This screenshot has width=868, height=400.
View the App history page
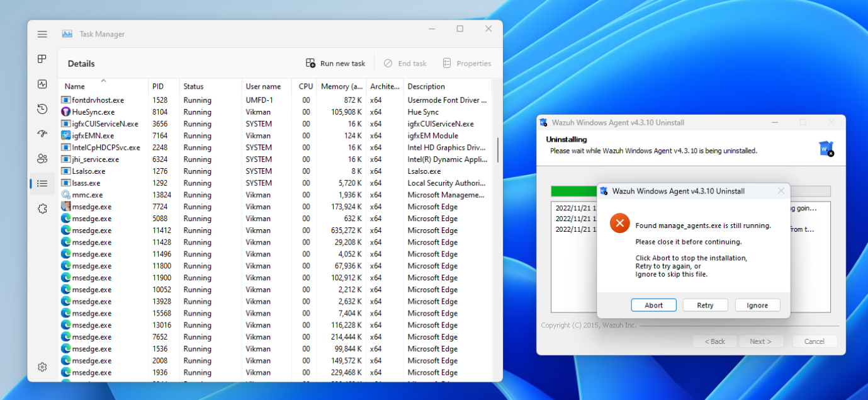coord(42,108)
